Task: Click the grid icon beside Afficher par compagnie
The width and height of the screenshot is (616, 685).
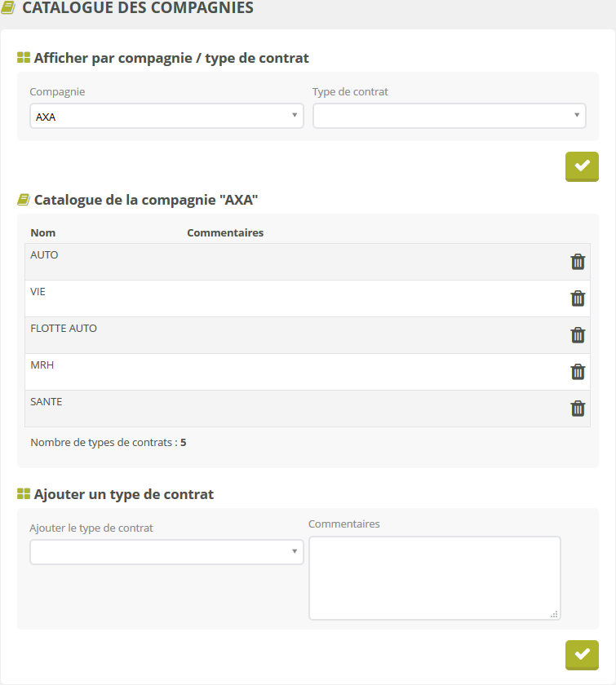Action: pos(24,59)
